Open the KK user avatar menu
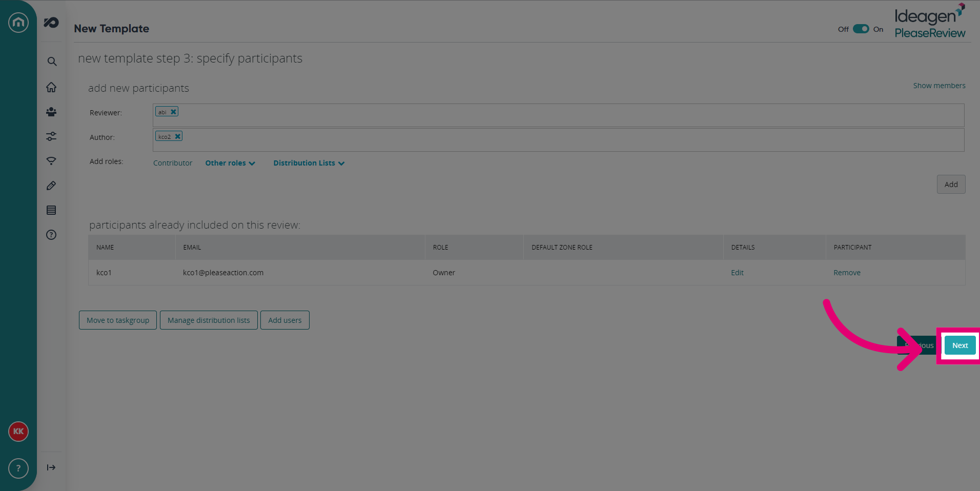 [18, 432]
